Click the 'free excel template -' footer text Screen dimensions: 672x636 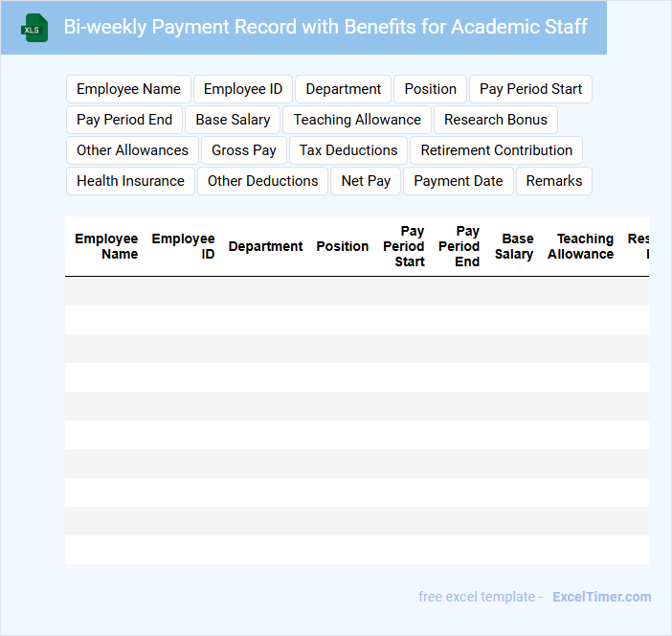click(x=481, y=597)
